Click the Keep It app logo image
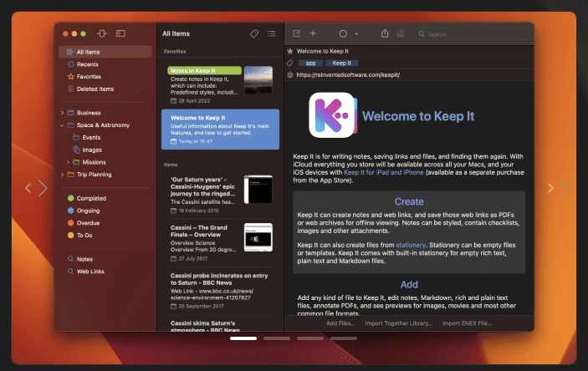The image size is (588, 371). point(333,115)
